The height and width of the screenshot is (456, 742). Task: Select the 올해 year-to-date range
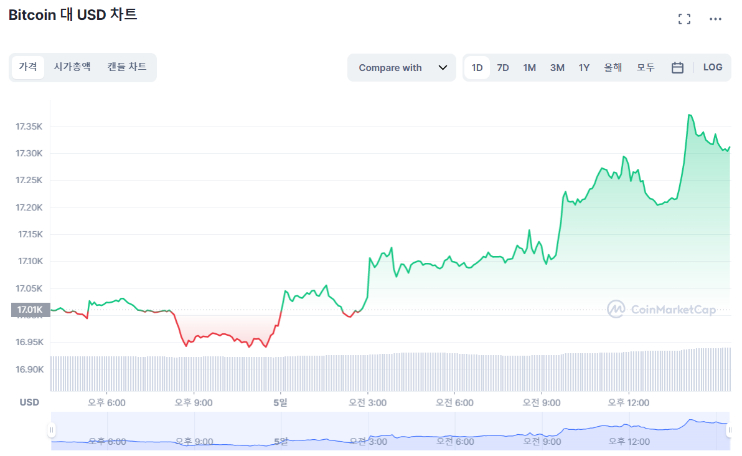tap(613, 68)
